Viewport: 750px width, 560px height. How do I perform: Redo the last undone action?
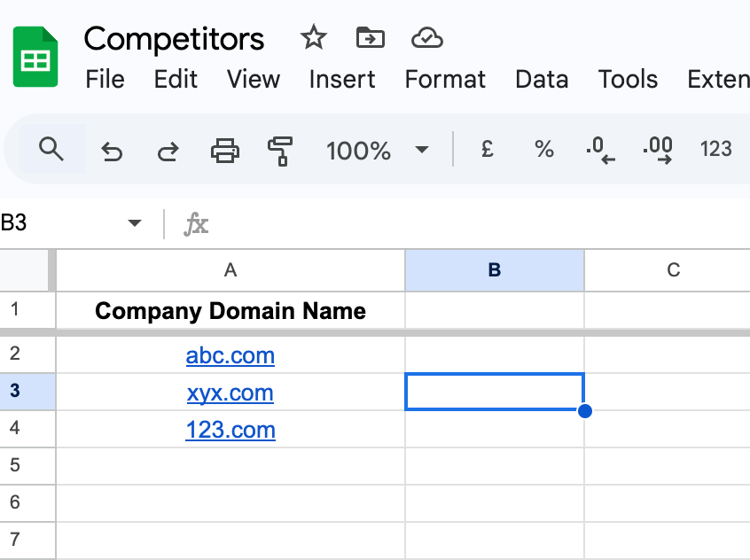pyautogui.click(x=167, y=151)
